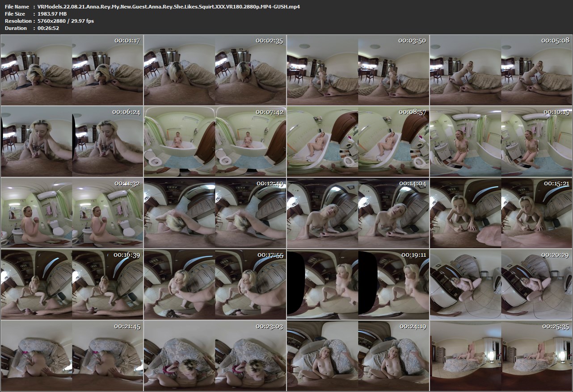Choose the 00:23:03 frame

[215, 356]
